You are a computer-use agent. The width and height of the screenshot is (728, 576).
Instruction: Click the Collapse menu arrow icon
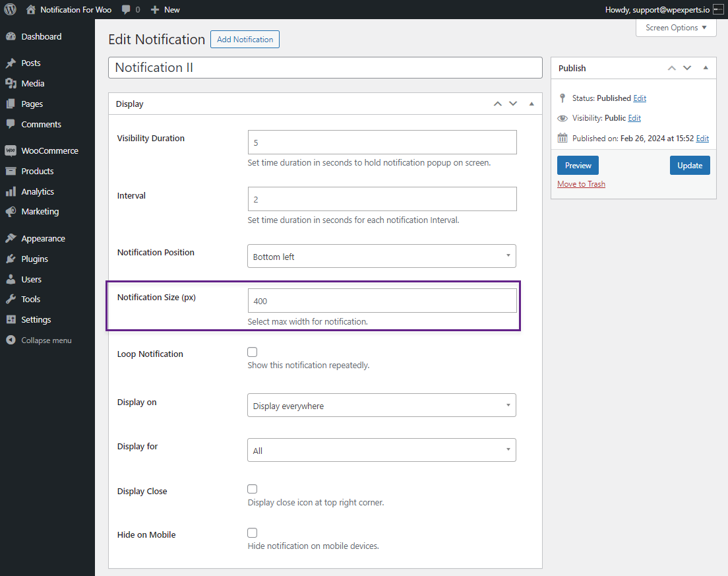click(11, 340)
